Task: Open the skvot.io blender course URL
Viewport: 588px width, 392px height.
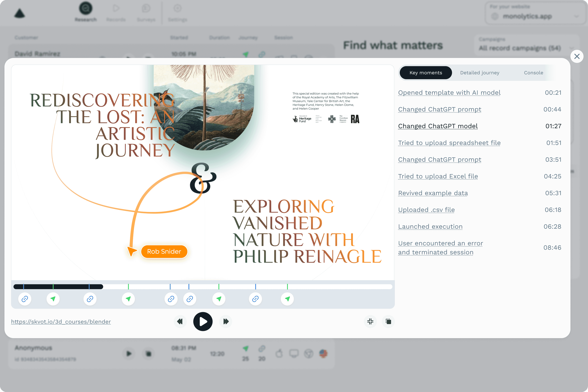Action: [61, 322]
